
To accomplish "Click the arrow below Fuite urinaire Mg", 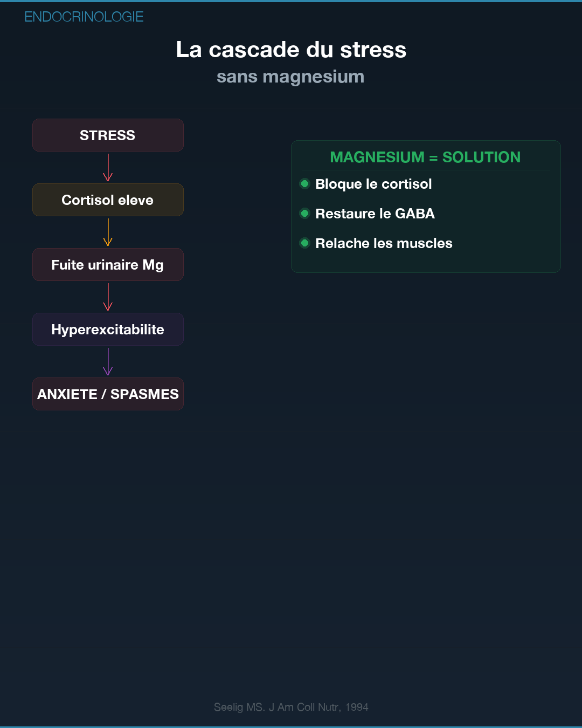I will [108, 297].
